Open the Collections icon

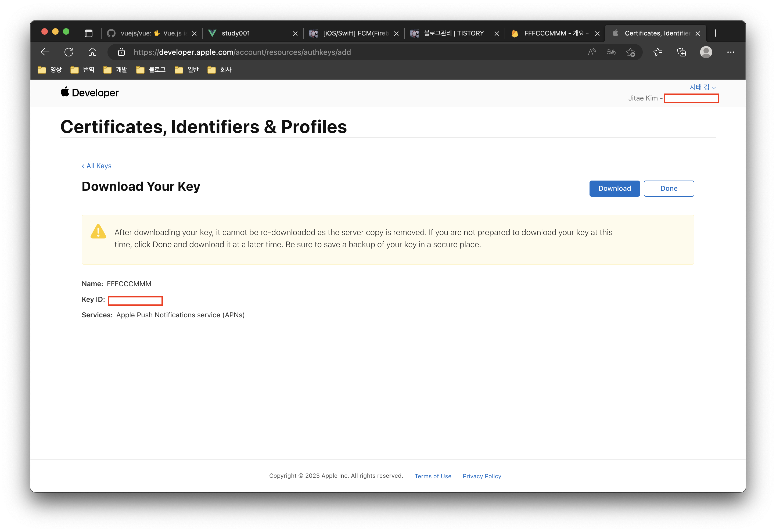[681, 52]
